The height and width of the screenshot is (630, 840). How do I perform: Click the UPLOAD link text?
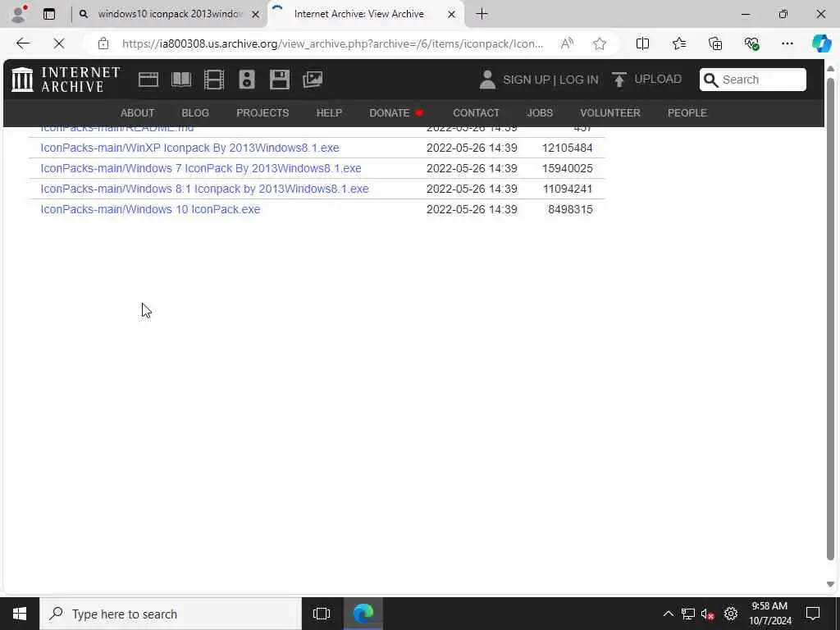click(x=658, y=80)
